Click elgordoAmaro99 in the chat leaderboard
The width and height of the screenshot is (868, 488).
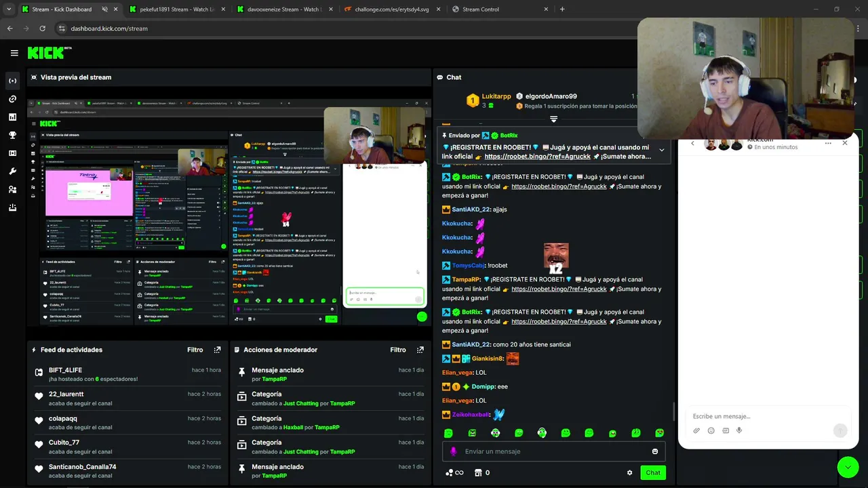click(x=551, y=96)
